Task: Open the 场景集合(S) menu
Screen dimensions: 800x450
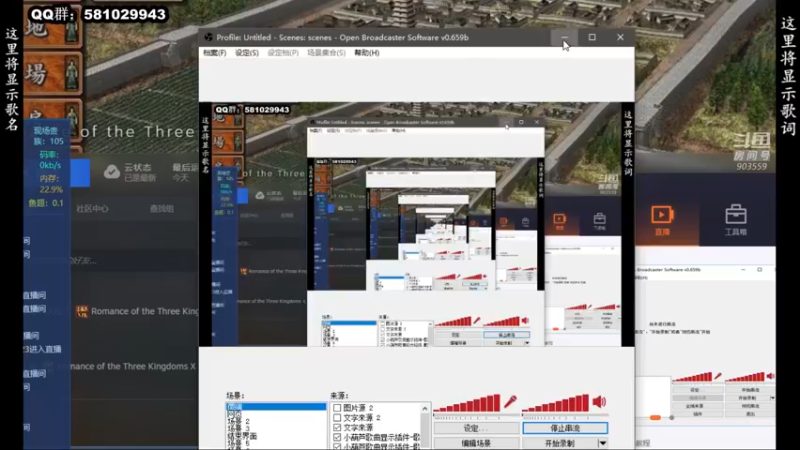Action: (x=326, y=53)
